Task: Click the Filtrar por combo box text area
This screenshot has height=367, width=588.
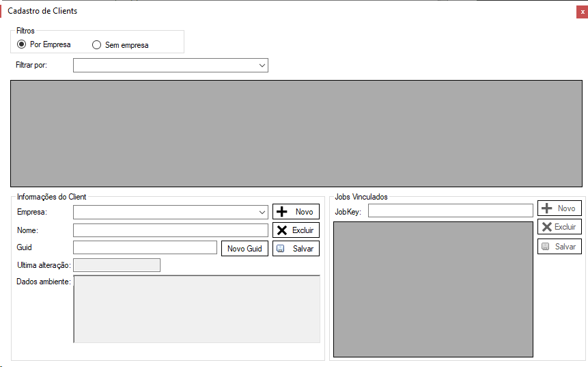Action: 164,66
